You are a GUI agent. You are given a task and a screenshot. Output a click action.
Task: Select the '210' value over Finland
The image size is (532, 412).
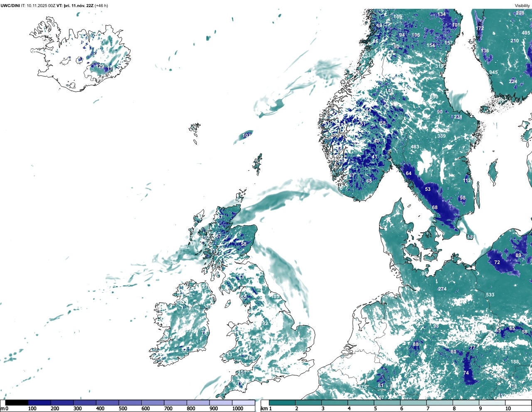515,41
